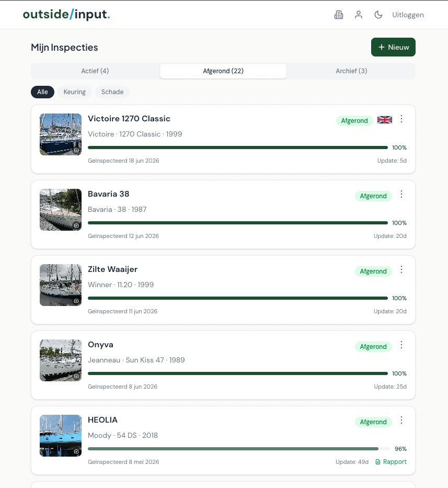448x488 pixels.
Task: Click 'Geïnspecteerd 11 jun 2026' date
Action: (122, 311)
